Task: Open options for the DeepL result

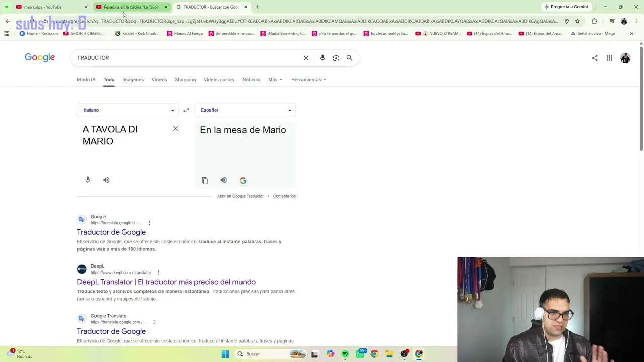Action: point(158,273)
